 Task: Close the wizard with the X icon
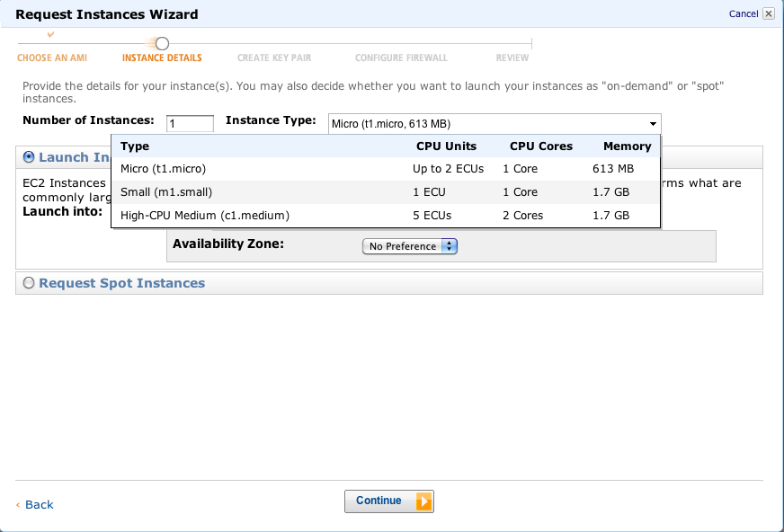pyautogui.click(x=768, y=13)
